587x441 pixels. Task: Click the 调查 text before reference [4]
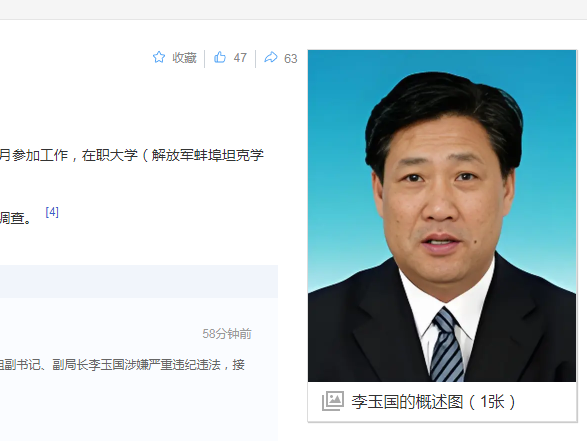(x=12, y=218)
